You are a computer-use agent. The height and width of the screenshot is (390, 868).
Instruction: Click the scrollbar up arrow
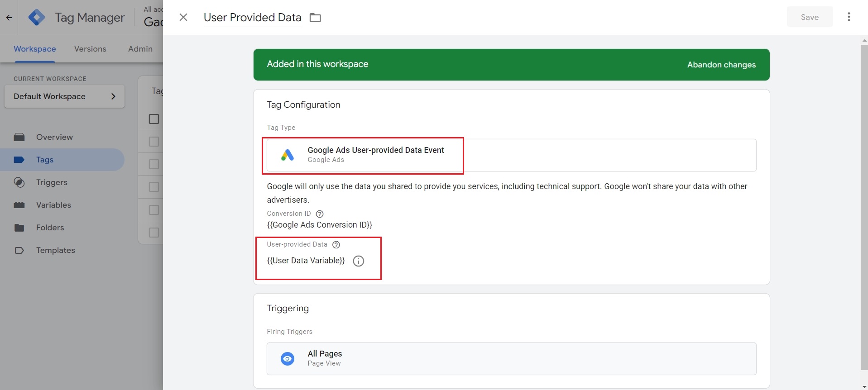click(864, 40)
